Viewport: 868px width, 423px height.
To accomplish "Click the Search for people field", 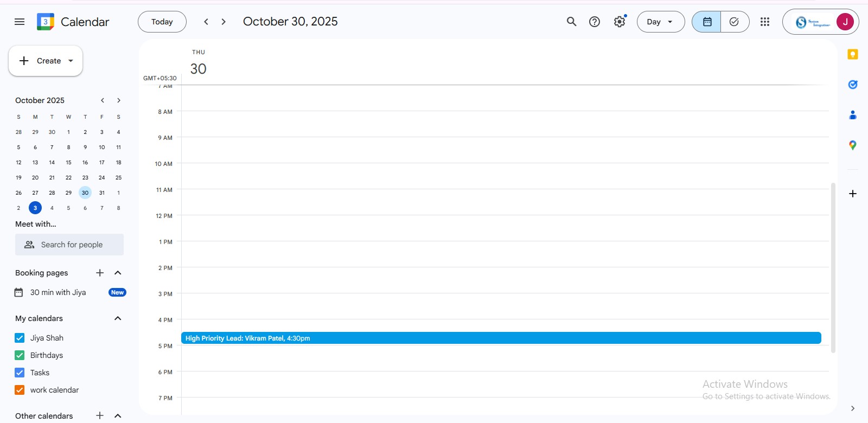I will tap(69, 245).
